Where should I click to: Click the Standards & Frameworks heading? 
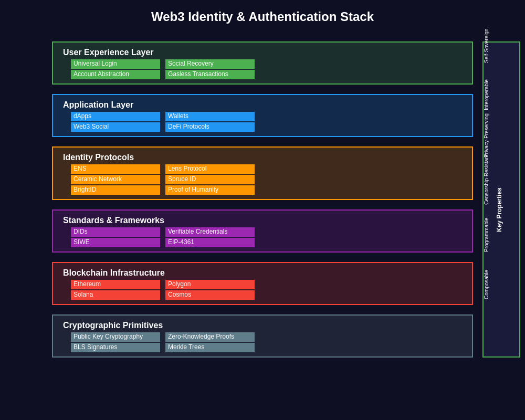pos(113,220)
